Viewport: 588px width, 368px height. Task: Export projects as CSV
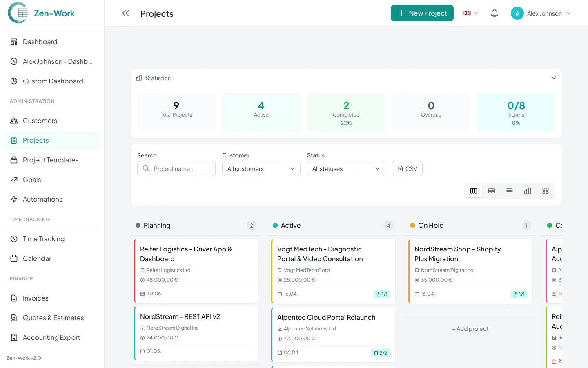click(x=407, y=168)
